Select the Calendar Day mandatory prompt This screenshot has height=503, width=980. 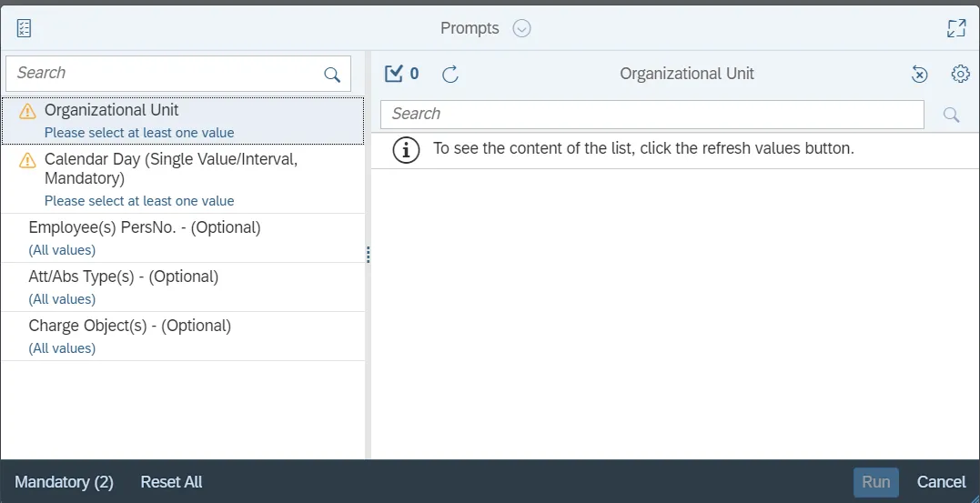click(182, 178)
